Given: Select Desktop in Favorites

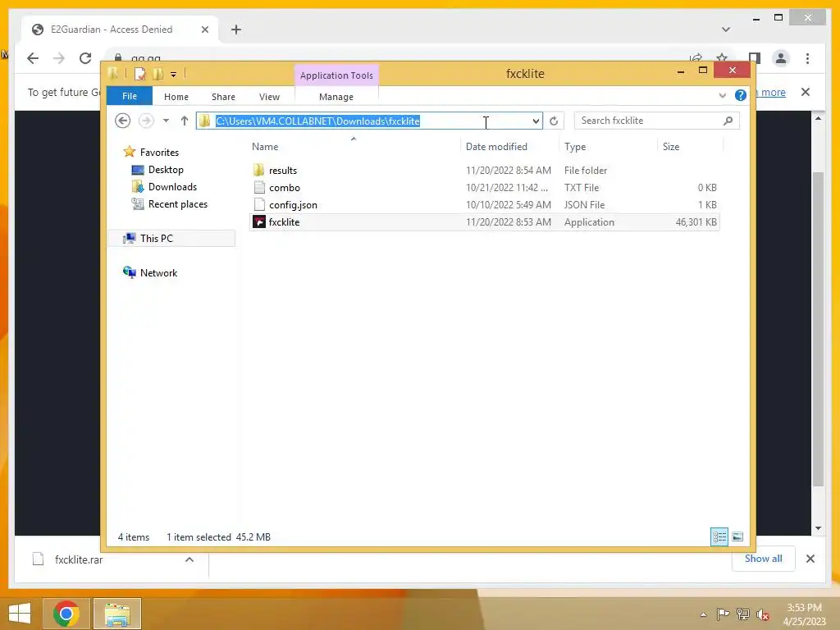Looking at the screenshot, I should point(166,170).
